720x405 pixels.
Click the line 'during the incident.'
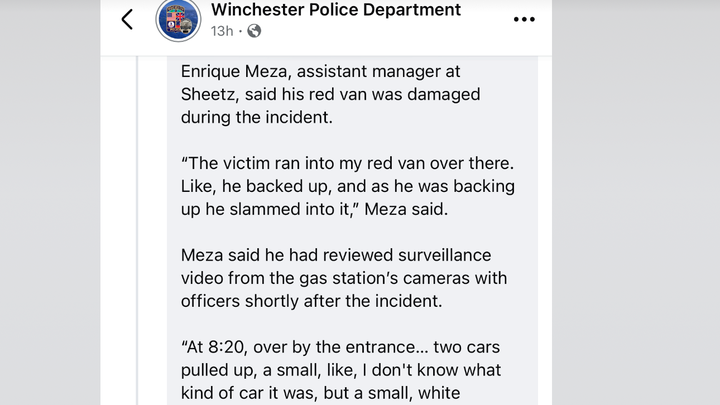tap(257, 117)
